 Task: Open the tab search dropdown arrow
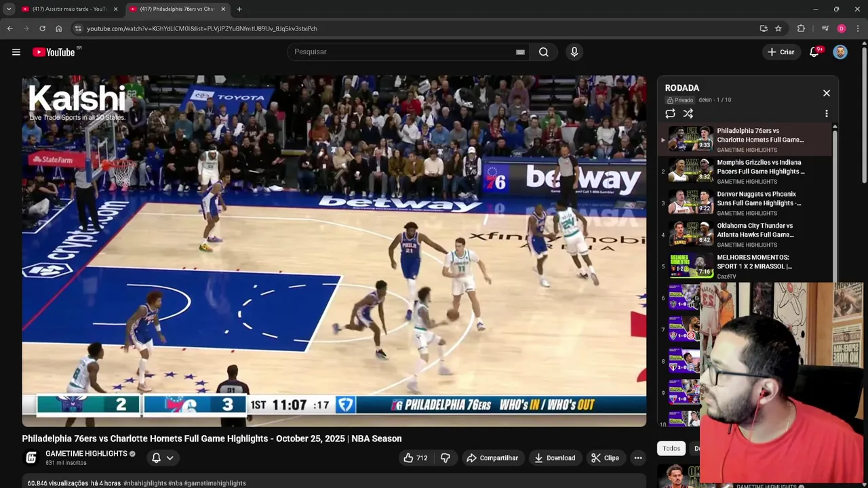point(9,9)
